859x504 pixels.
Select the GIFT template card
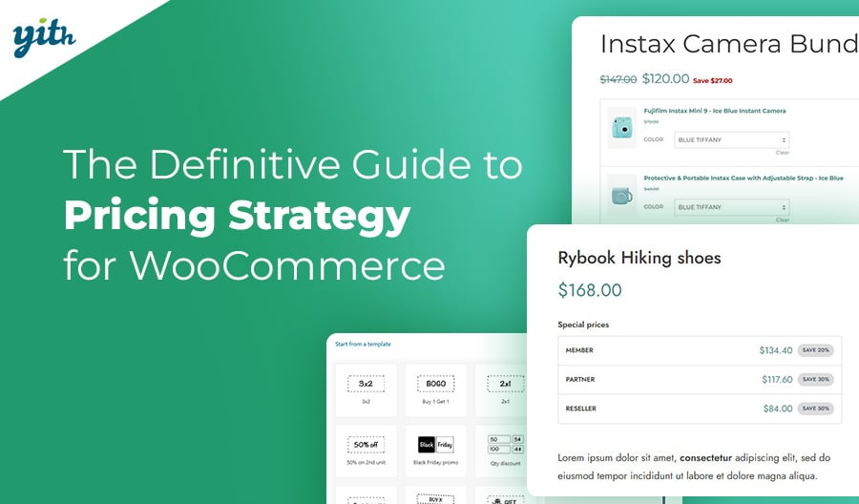504,495
